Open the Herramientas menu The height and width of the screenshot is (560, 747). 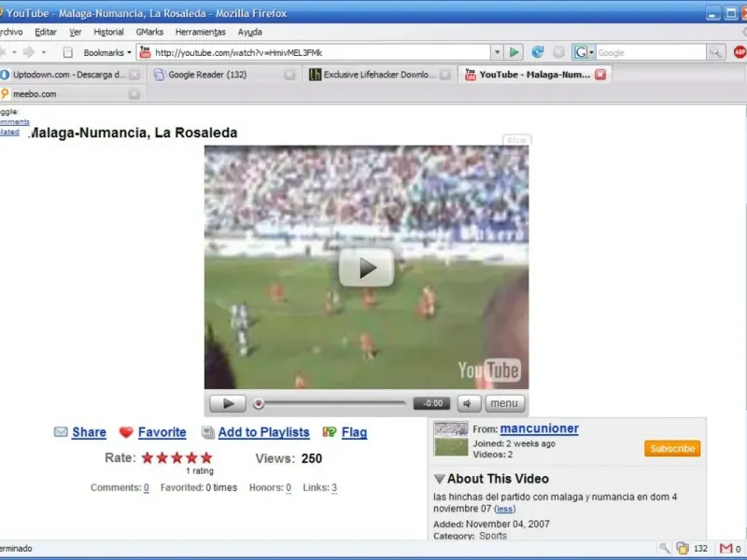[200, 32]
